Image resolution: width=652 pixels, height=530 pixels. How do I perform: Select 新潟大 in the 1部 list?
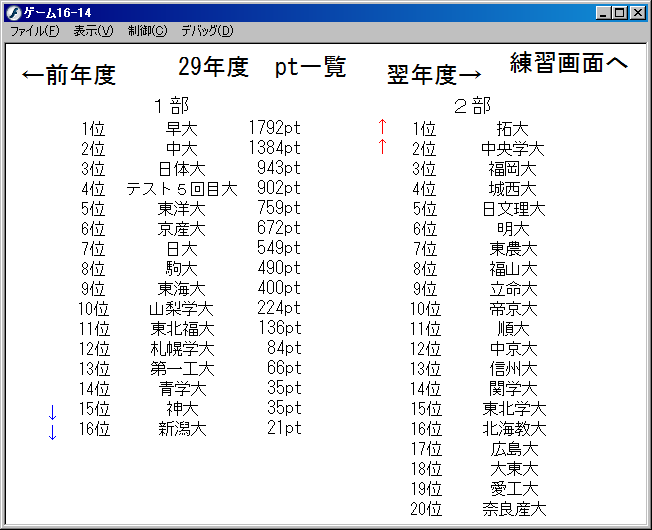182,429
